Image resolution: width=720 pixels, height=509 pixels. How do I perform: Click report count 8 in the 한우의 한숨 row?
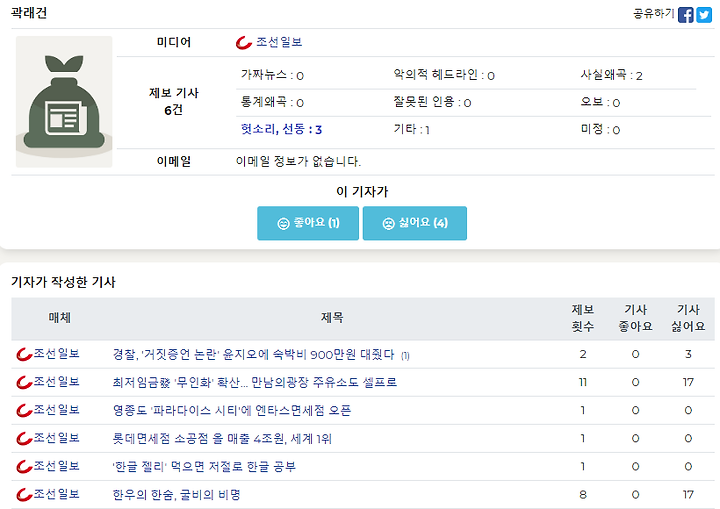(583, 495)
